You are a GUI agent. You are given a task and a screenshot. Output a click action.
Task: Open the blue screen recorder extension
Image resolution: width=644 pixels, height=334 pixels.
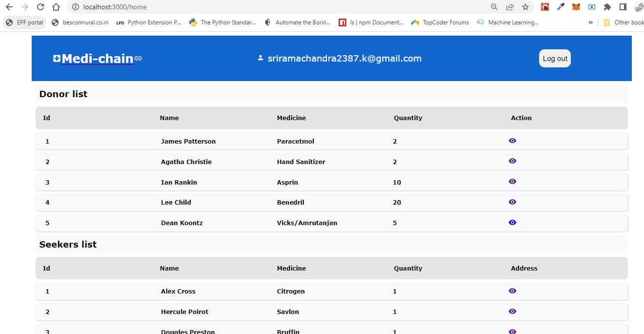coord(592,7)
